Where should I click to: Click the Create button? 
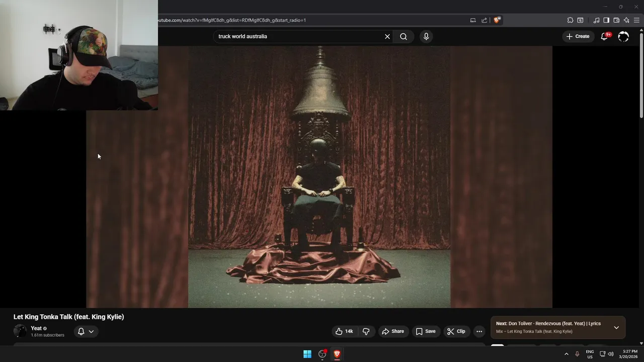click(x=578, y=36)
